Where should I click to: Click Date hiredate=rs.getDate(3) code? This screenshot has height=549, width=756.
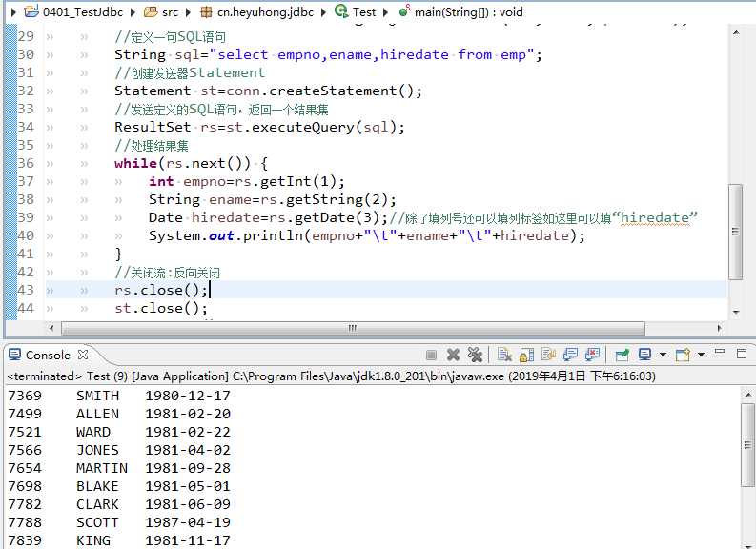click(268, 218)
